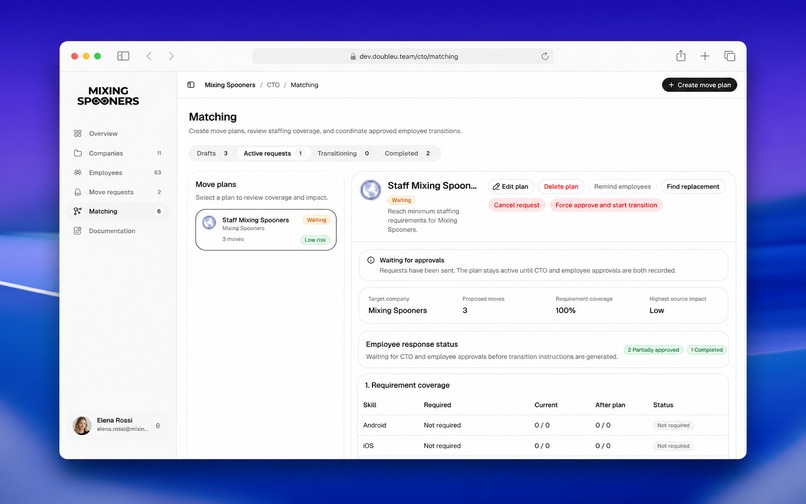Click the Mixing Spooners logo
This screenshot has height=504, width=806.
click(108, 96)
